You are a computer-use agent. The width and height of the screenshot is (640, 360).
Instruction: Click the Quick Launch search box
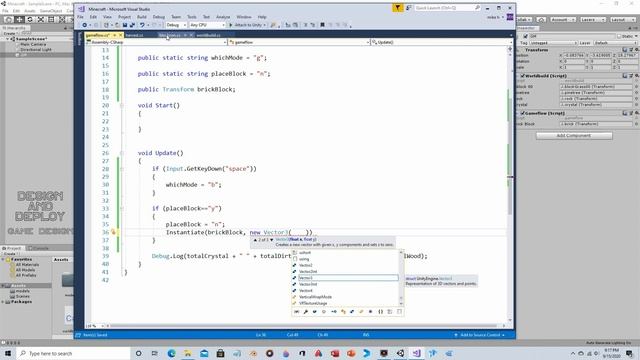point(448,8)
